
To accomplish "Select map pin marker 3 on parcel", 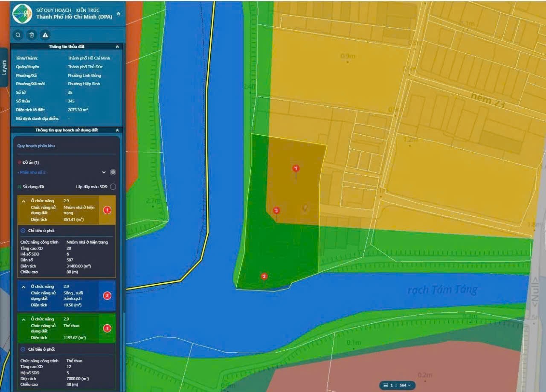I will point(276,211).
